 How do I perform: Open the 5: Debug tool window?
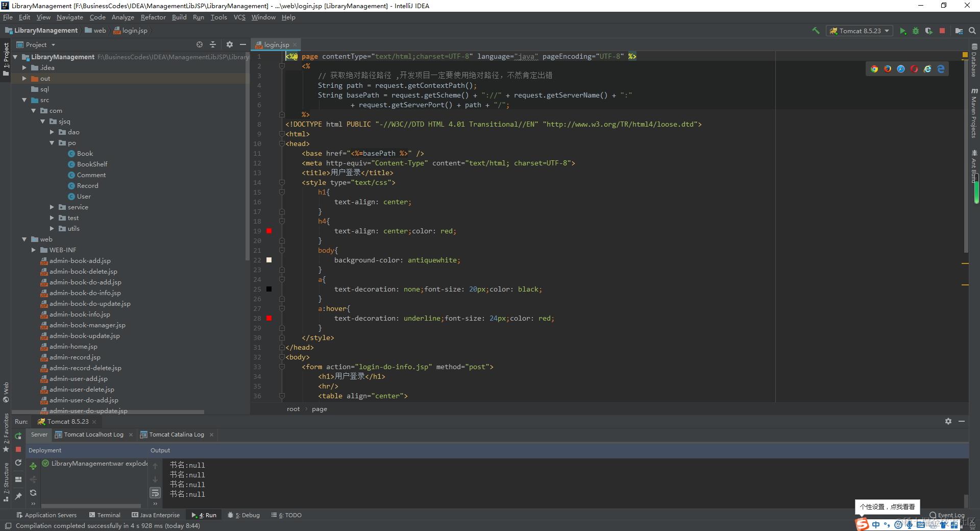[243, 515]
